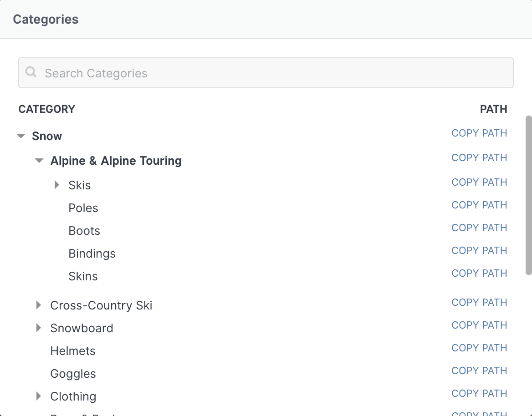Copy path for Alpine & Alpine Touring
The width and height of the screenshot is (532, 416).
click(x=479, y=158)
